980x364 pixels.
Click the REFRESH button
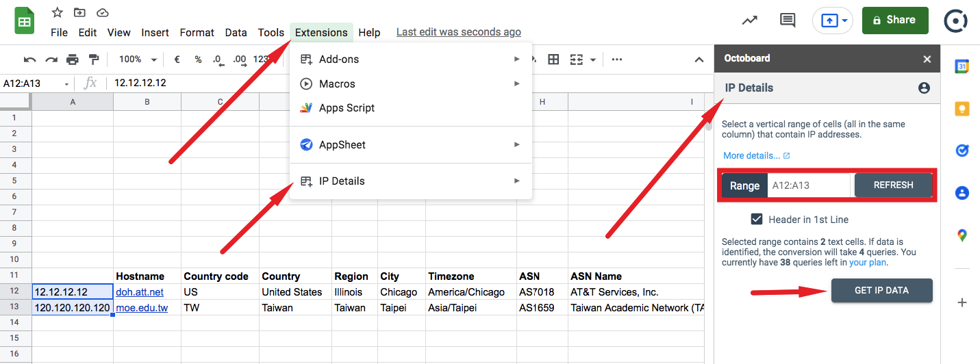click(x=894, y=185)
